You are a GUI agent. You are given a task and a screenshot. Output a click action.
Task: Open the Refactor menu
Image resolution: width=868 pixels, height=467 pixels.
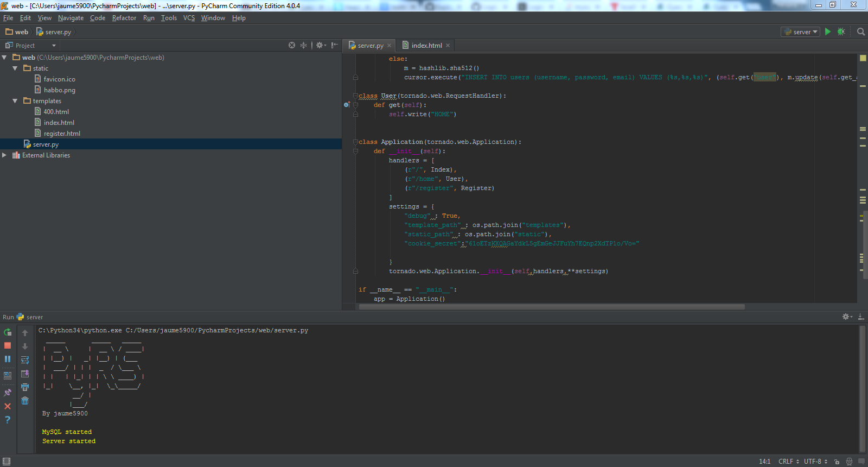coord(124,18)
